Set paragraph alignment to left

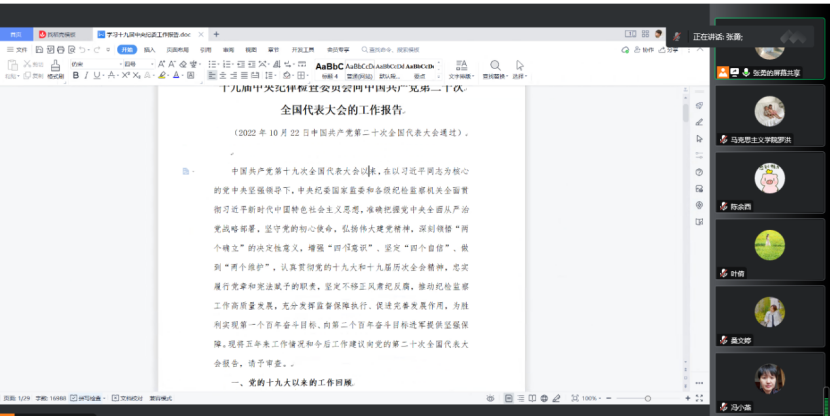pos(212,75)
